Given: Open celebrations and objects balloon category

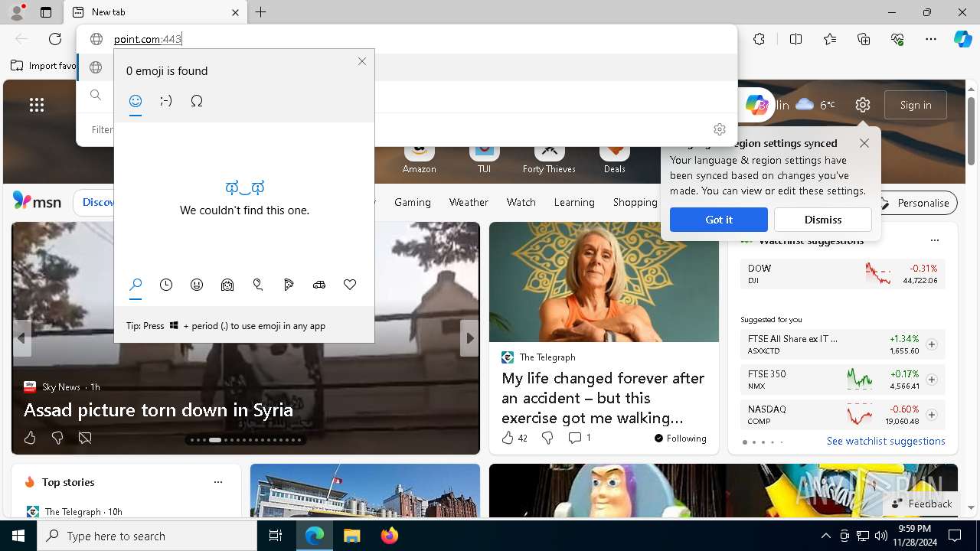Looking at the screenshot, I should 258,285.
